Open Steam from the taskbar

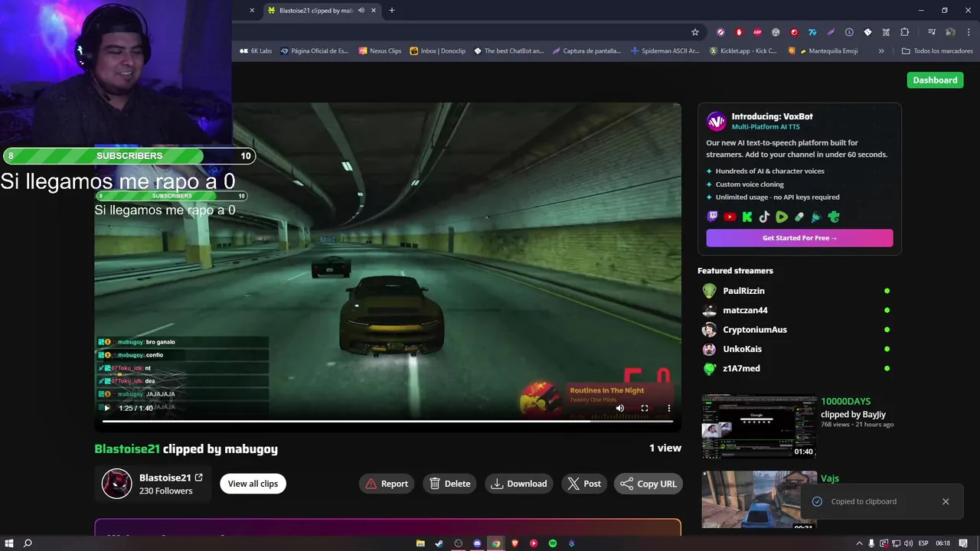[439, 543]
